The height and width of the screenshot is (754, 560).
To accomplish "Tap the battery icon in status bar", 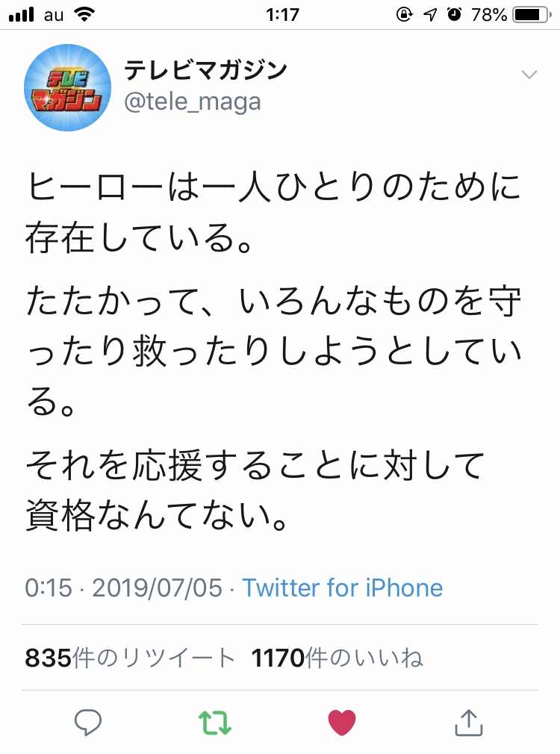I will point(531,13).
